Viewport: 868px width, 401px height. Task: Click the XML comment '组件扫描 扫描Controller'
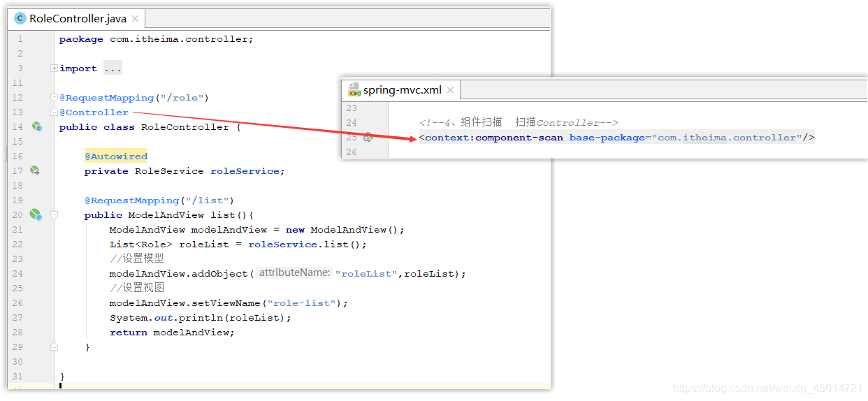click(519, 123)
